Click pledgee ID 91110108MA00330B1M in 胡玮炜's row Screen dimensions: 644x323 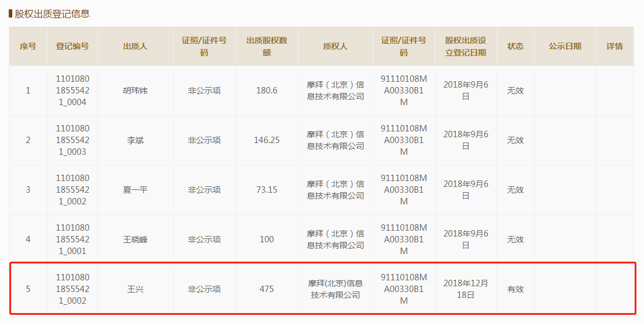[x=404, y=91]
